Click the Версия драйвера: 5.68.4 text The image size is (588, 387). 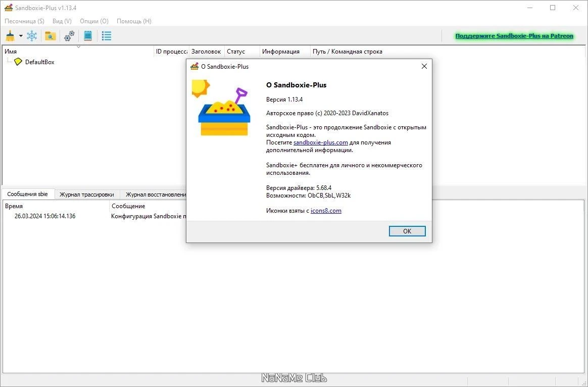tap(299, 188)
